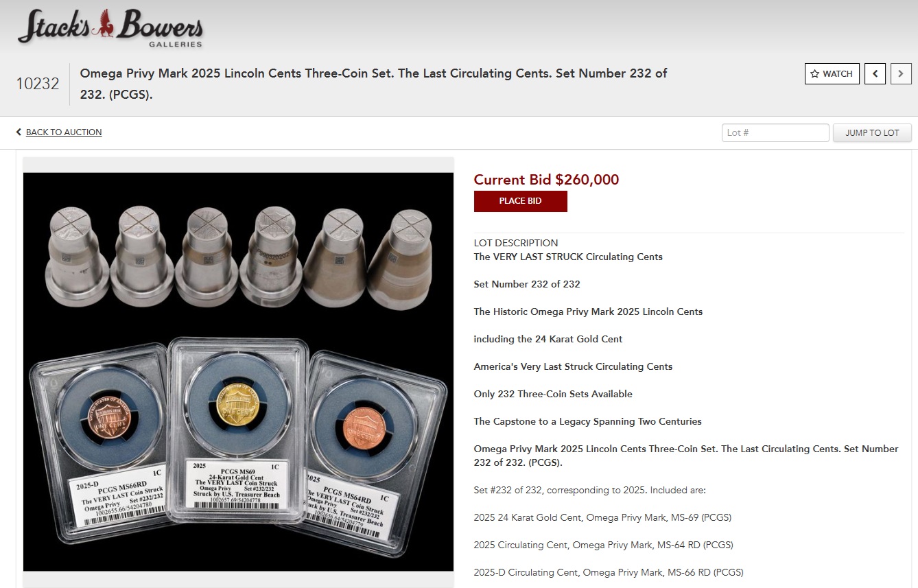Click the back arrow beside BACK TO AUCTION
The width and height of the screenshot is (918, 588).
click(19, 132)
